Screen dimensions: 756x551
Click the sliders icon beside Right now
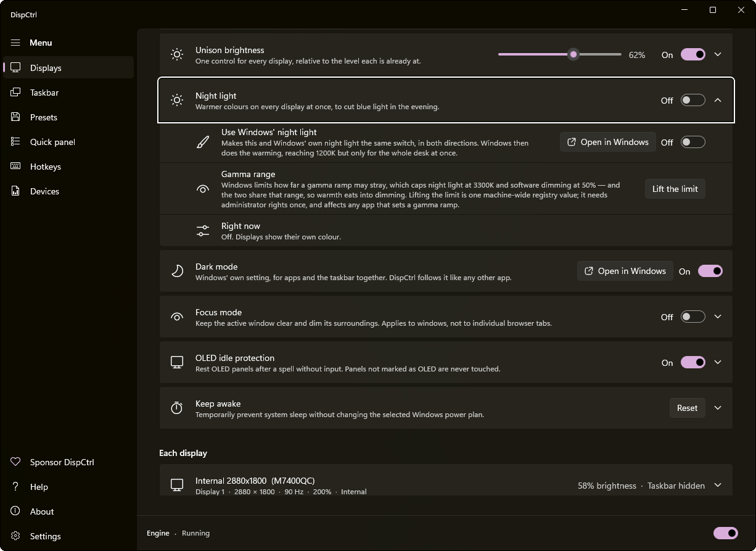[x=203, y=231]
